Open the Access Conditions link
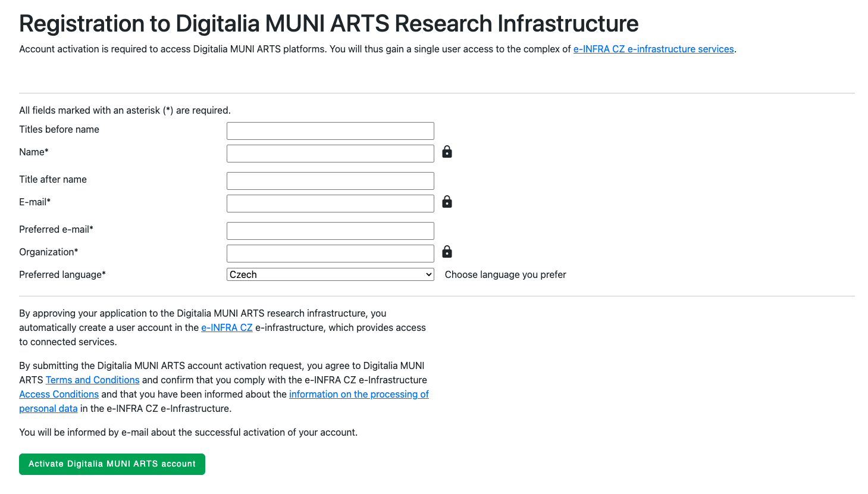The image size is (868, 494). point(59,395)
